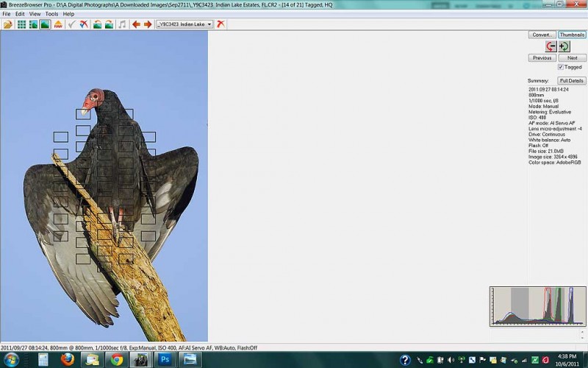Open Windows Start menu orb

click(x=11, y=360)
